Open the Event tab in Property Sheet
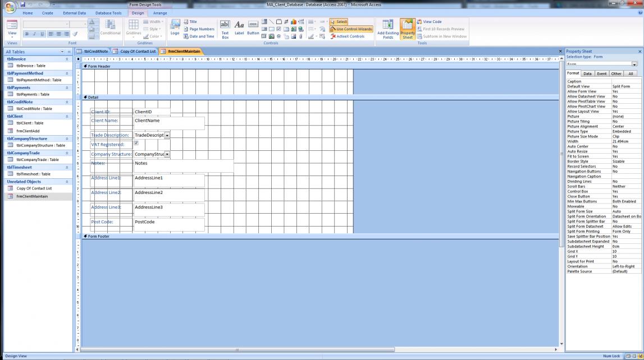644x360 pixels. pyautogui.click(x=602, y=74)
